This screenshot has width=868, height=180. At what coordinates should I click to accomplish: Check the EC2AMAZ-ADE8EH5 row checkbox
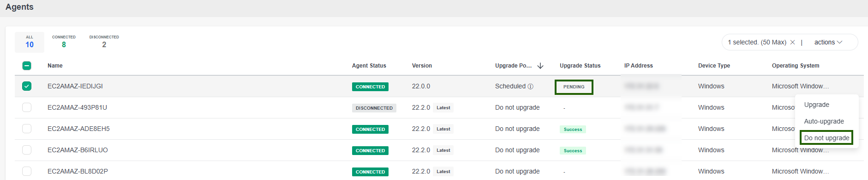[27, 129]
